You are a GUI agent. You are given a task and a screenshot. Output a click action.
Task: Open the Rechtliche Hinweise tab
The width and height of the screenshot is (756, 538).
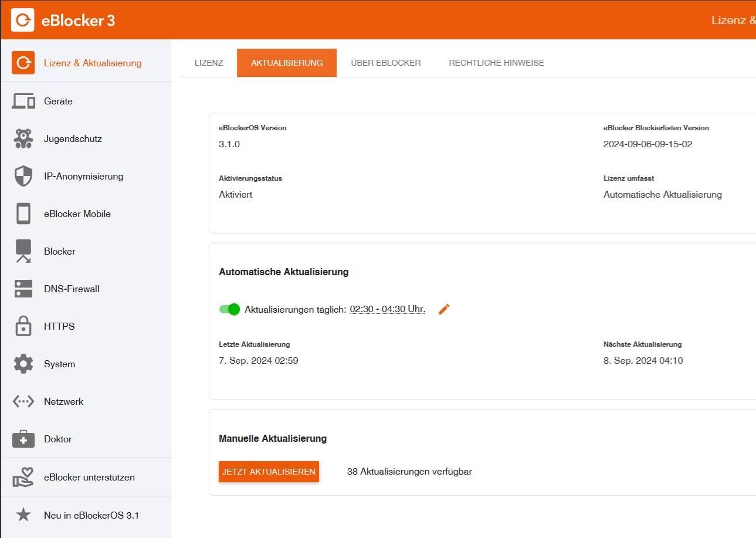pyautogui.click(x=496, y=63)
